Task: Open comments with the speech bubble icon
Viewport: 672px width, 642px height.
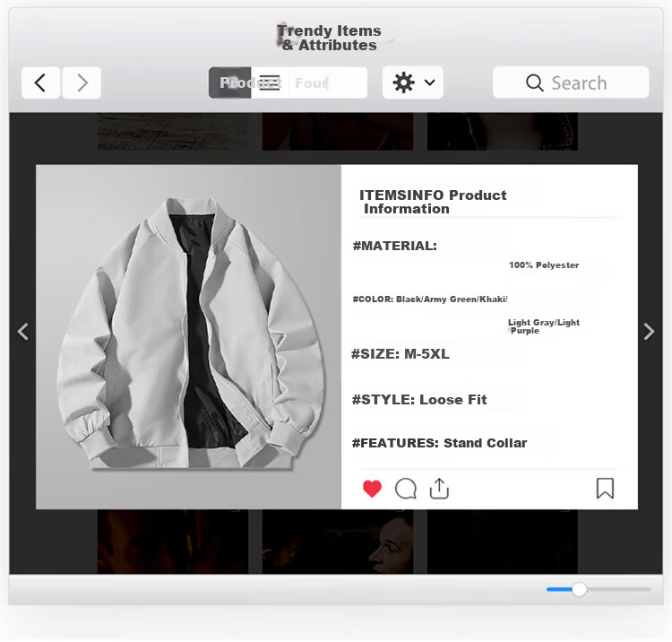Action: tap(405, 489)
